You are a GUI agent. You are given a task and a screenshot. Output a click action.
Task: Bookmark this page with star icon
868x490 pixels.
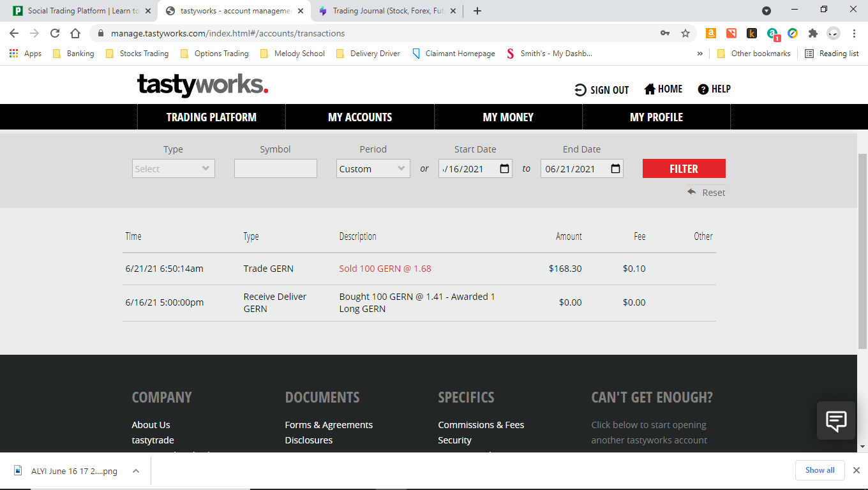click(x=685, y=33)
